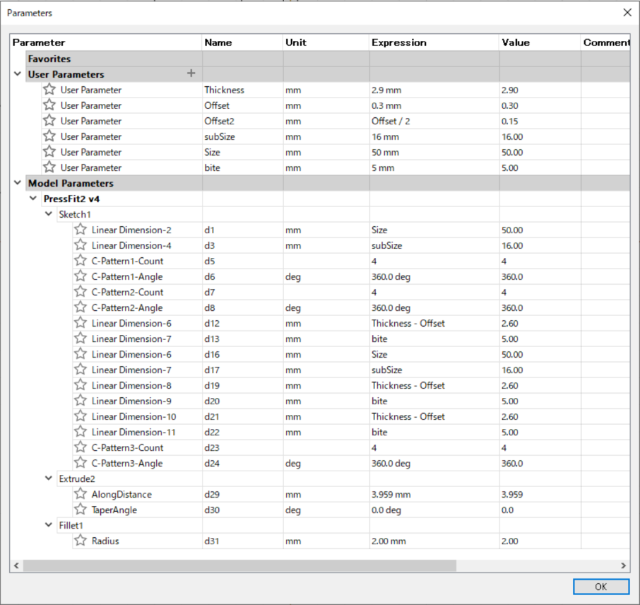Click the horizontal scrollbar thumb
This screenshot has width=640, height=605.
coord(240,566)
